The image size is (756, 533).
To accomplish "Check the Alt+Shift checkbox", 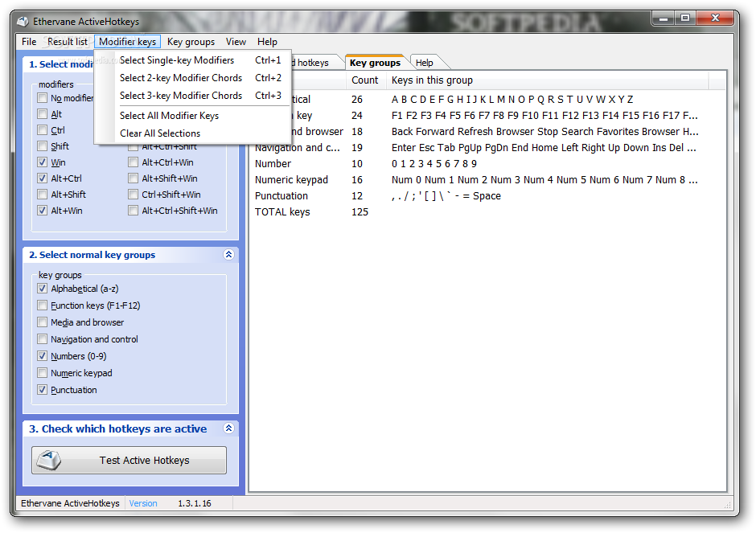I will tap(43, 195).
